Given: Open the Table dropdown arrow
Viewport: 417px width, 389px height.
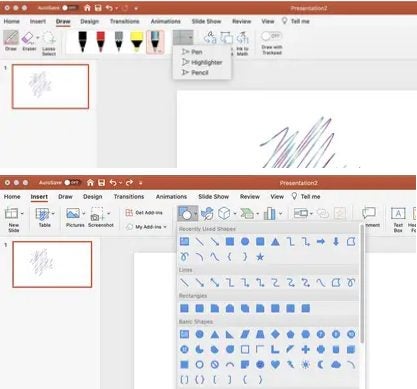Looking at the screenshot, I should [53, 213].
